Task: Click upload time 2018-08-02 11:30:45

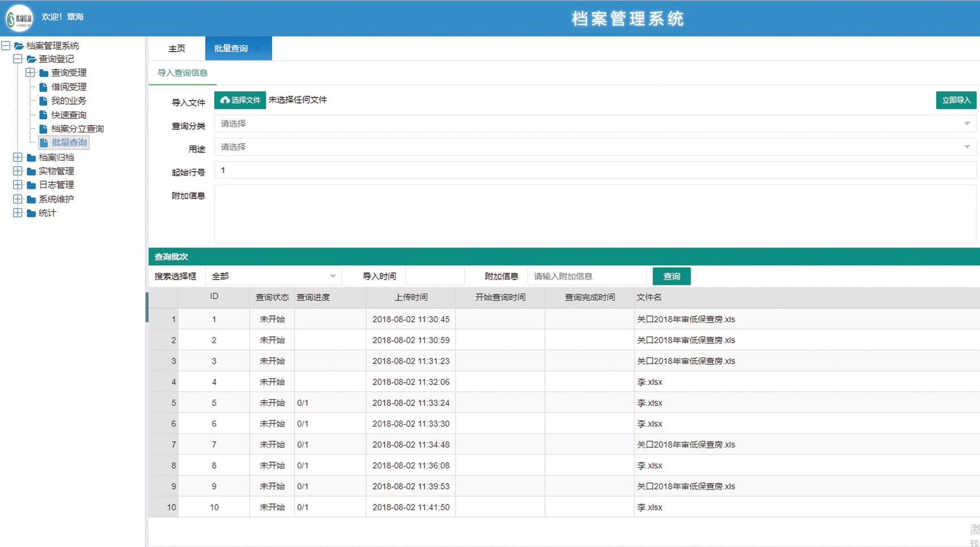Action: [411, 319]
